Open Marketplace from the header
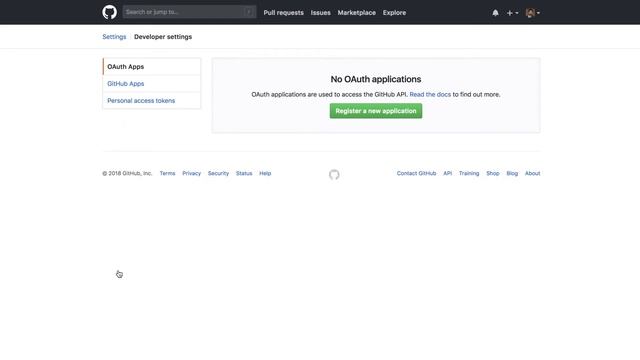This screenshot has height=360, width=640. [x=356, y=13]
